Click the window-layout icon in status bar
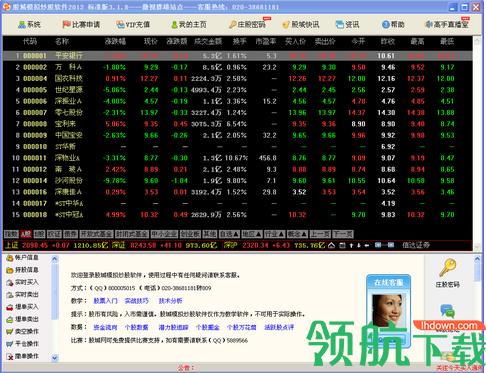 coord(342,245)
